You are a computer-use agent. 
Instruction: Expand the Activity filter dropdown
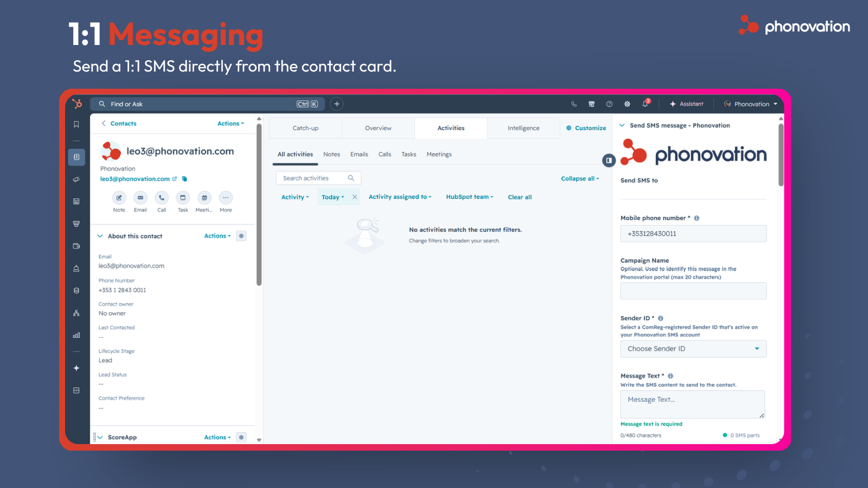[295, 197]
